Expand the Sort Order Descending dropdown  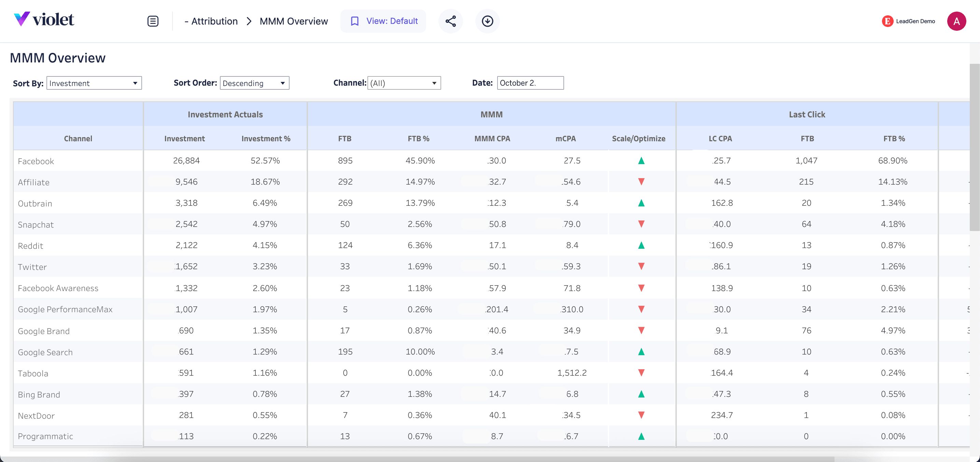254,83
